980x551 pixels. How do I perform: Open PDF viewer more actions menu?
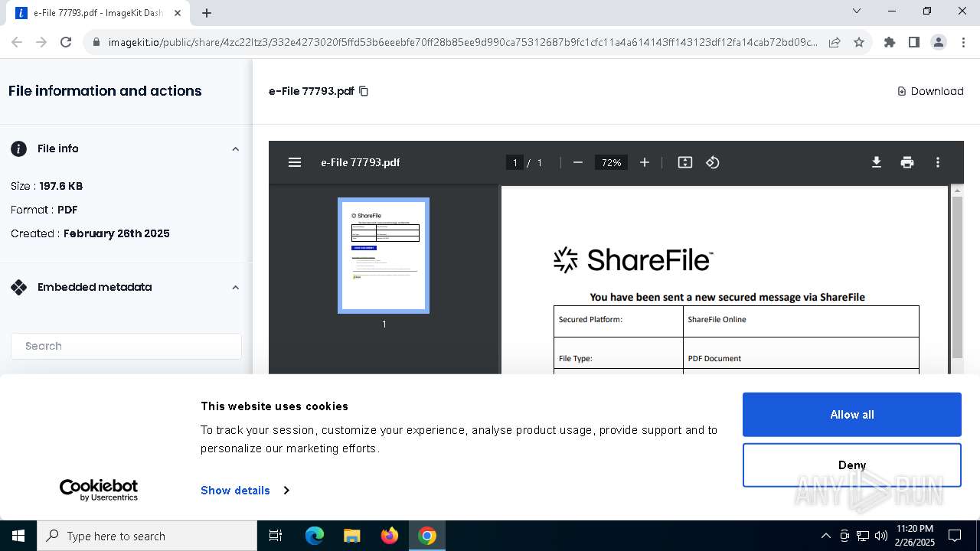[938, 162]
